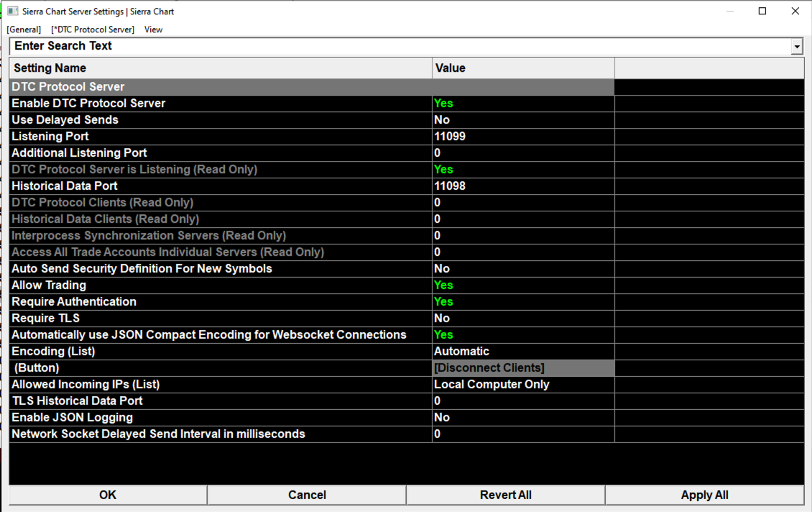Click the [Disconnect Clients] button
The height and width of the screenshot is (512, 812).
[x=524, y=368]
